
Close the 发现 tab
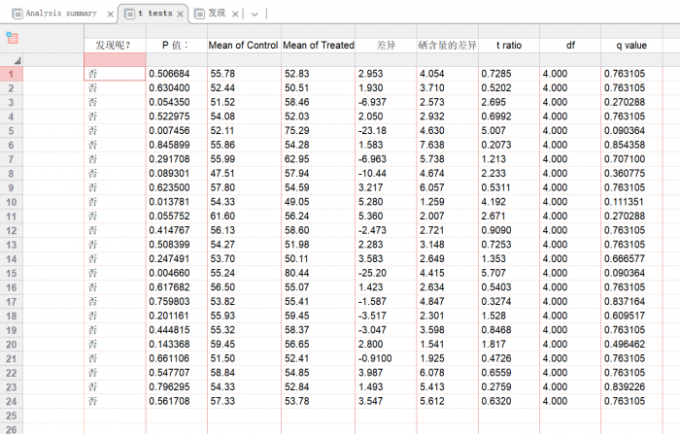pyautogui.click(x=234, y=14)
